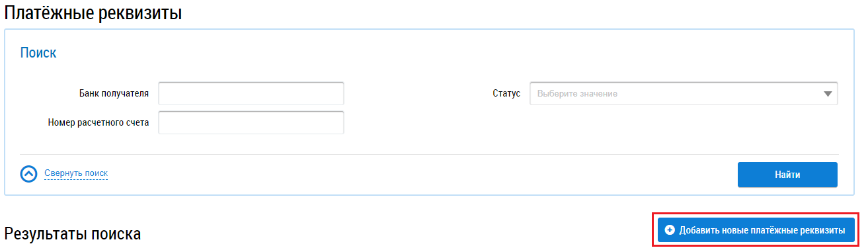The height and width of the screenshot is (252, 868).
Task: Collapse search via the 'Свернуть поиск' link
Action: click(76, 173)
